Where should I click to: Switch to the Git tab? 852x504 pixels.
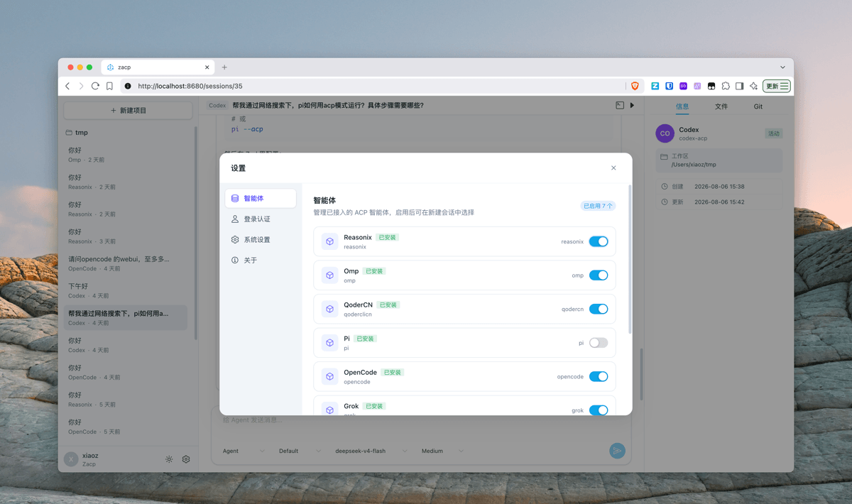pyautogui.click(x=758, y=106)
